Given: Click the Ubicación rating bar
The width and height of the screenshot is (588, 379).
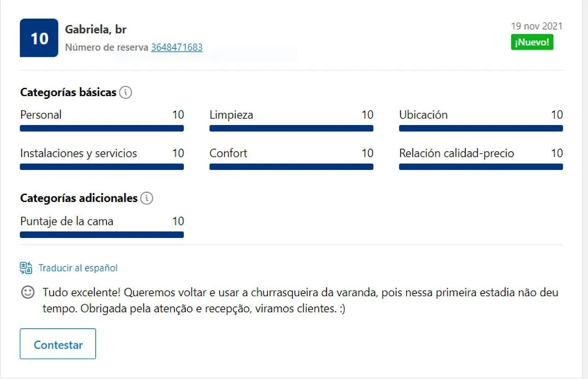Looking at the screenshot, I should click(481, 128).
